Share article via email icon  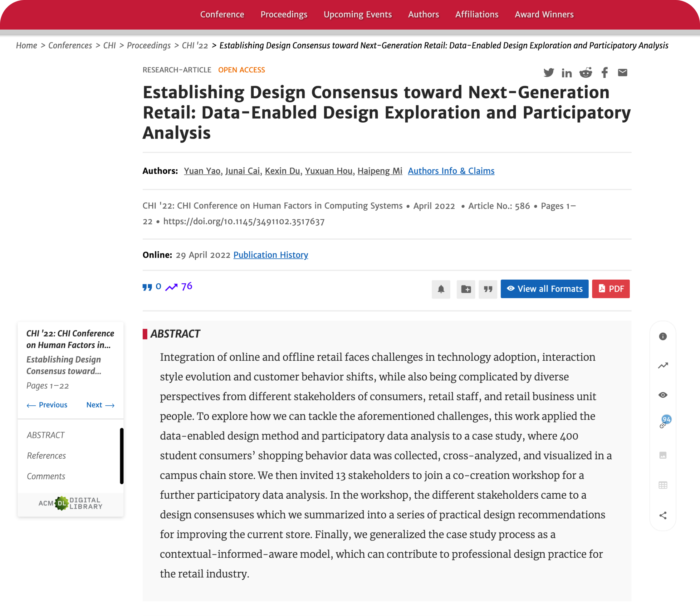622,73
